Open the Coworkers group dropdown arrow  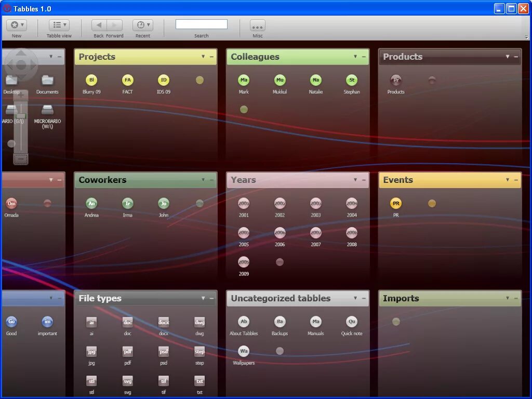[203, 180]
